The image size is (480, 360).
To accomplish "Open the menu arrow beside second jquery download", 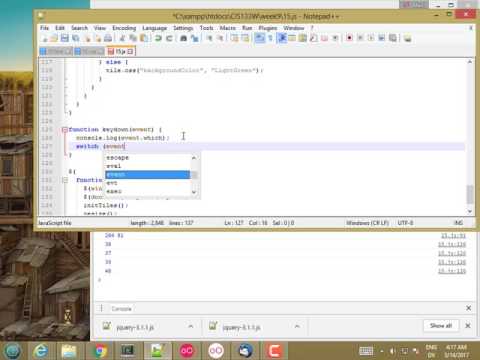I will [x=297, y=326].
